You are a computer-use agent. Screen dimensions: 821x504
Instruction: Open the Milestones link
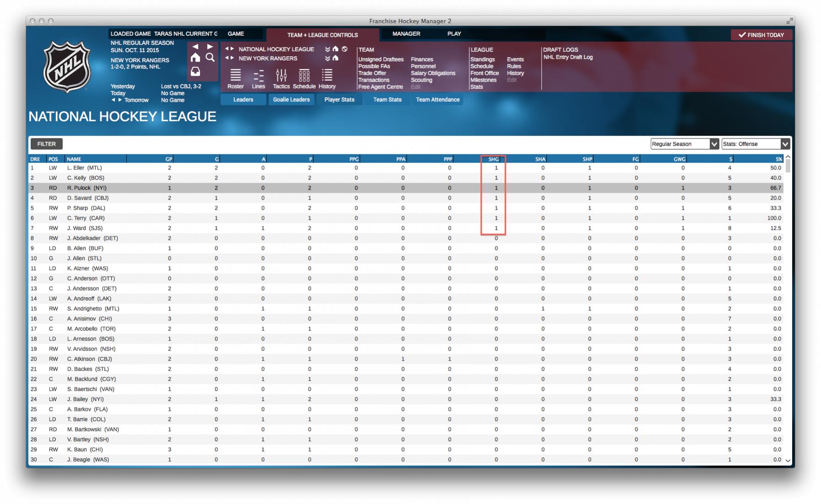[484, 80]
